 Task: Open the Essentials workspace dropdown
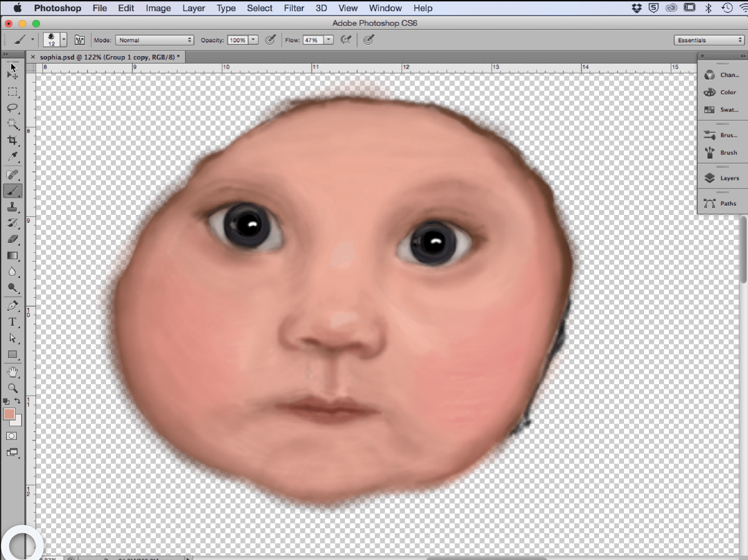[709, 40]
